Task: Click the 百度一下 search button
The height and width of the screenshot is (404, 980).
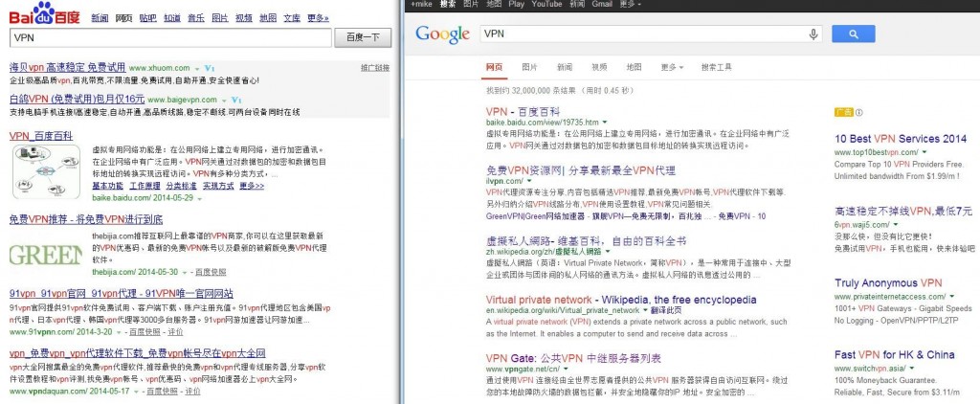Action: 363,37
